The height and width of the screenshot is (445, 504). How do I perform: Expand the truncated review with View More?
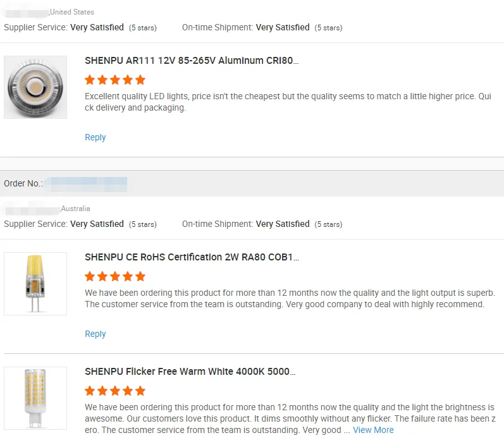373,430
